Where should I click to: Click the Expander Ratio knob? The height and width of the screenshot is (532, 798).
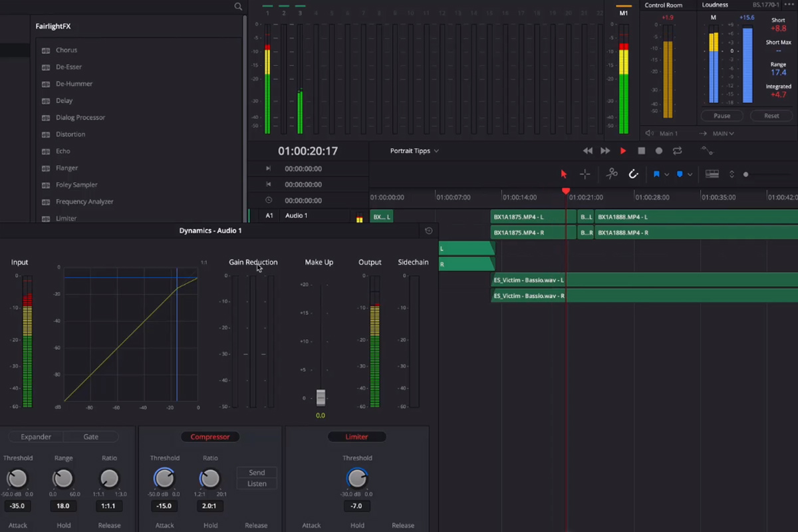pyautogui.click(x=109, y=478)
